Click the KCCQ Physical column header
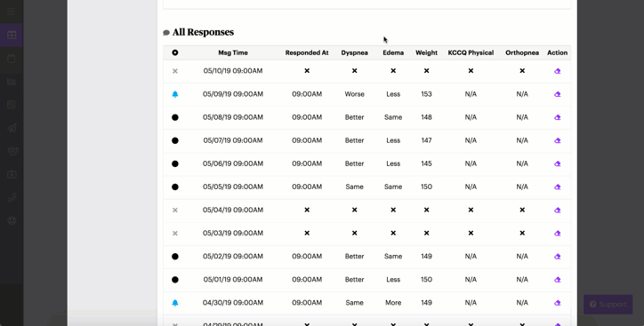 coord(471,52)
